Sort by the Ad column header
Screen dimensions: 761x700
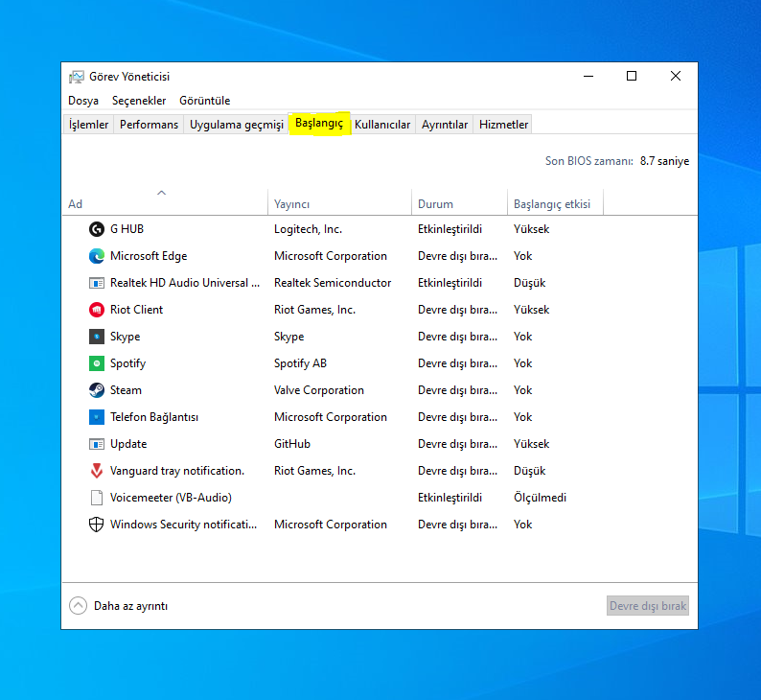[x=165, y=202]
